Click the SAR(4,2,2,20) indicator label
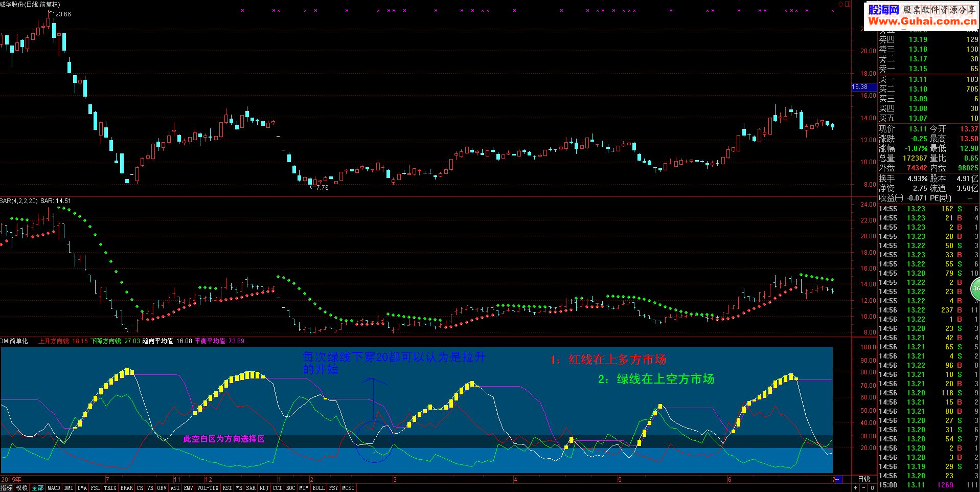Image resolution: width=980 pixels, height=492 pixels. tap(19, 201)
